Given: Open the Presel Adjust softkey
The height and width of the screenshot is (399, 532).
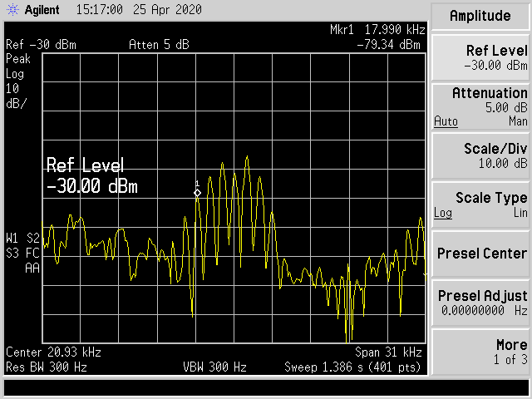Looking at the screenshot, I should tap(480, 303).
